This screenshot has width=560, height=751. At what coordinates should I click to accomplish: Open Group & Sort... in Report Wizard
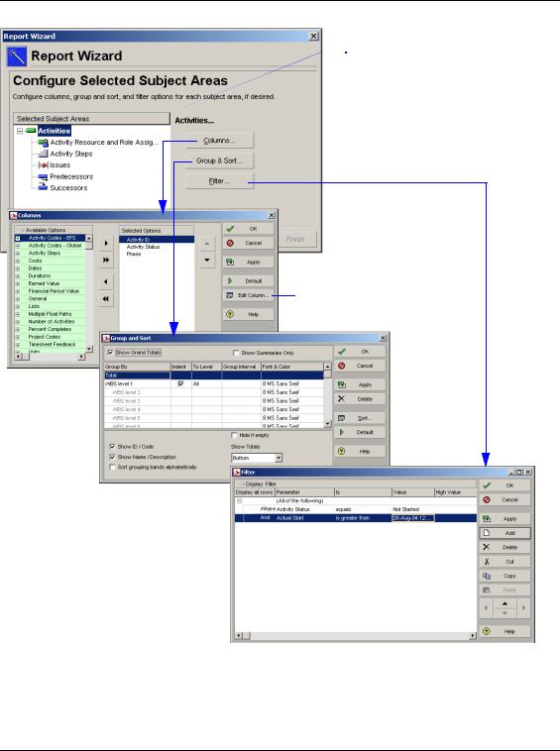pyautogui.click(x=219, y=161)
